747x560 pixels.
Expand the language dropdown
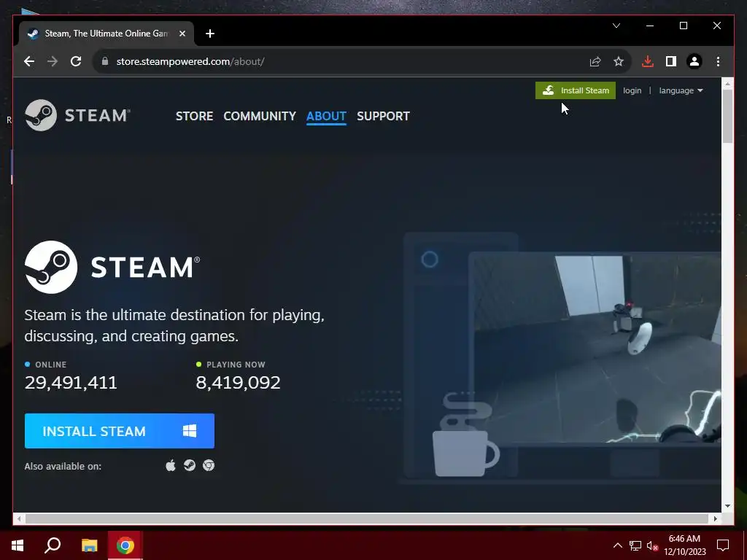click(x=681, y=90)
